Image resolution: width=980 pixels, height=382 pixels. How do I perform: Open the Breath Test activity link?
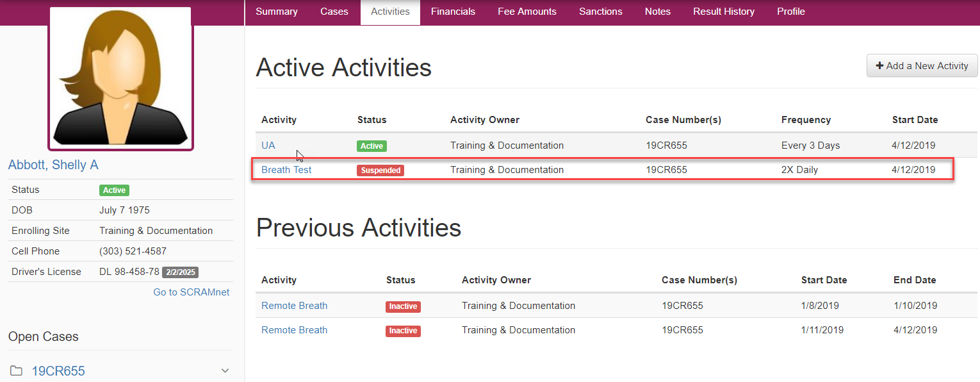pos(286,170)
